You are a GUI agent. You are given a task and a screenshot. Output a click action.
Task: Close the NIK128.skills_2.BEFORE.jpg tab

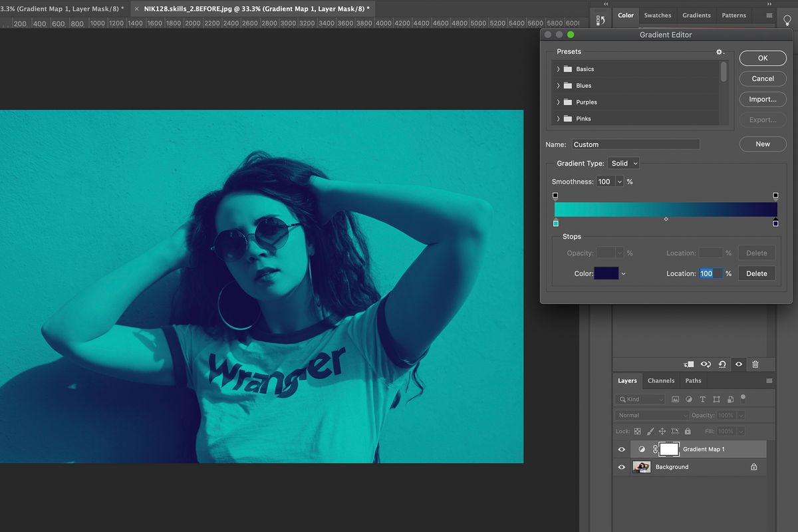tap(136, 9)
